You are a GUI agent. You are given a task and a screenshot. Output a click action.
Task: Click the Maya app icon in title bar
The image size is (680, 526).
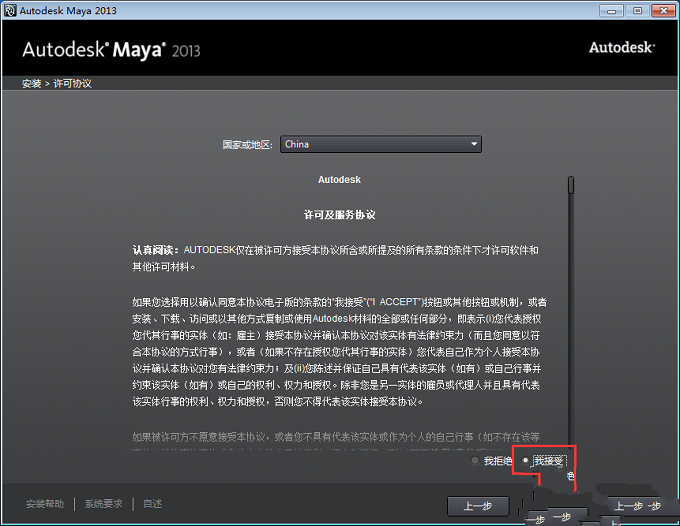click(x=10, y=10)
